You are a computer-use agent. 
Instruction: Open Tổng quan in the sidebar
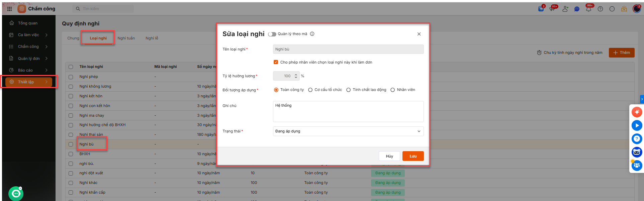27,23
